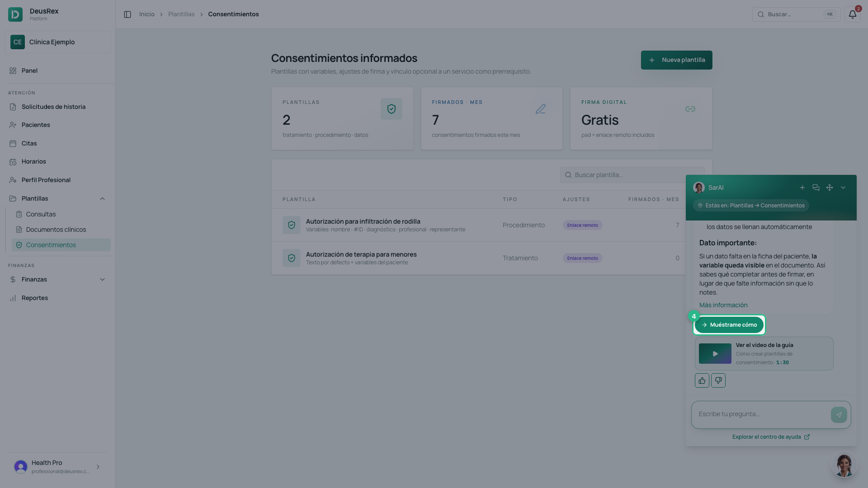868x488 pixels.
Task: Give thumbs down feedback
Action: (x=718, y=380)
